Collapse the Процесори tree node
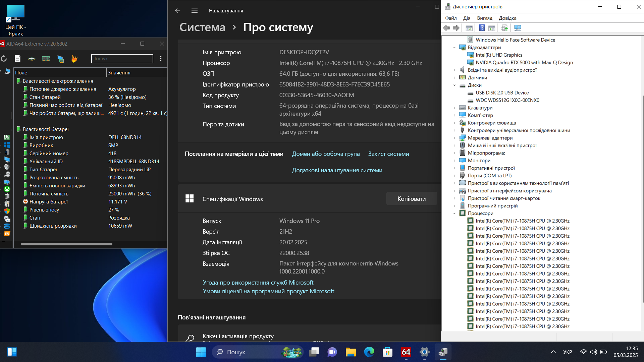 [x=454, y=214]
